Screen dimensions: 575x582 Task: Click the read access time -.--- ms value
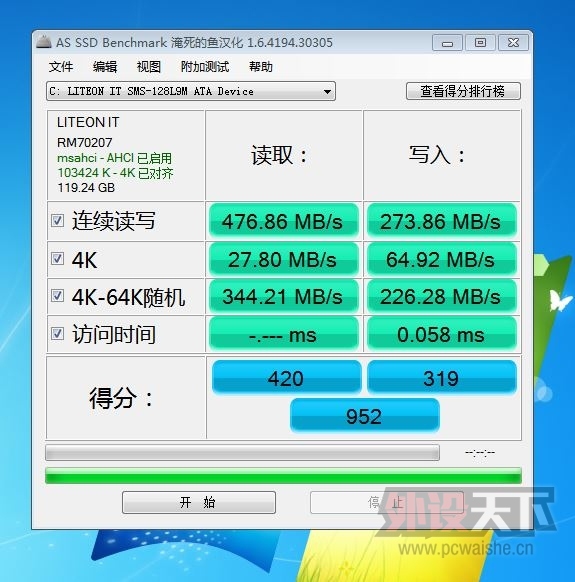[x=283, y=334]
